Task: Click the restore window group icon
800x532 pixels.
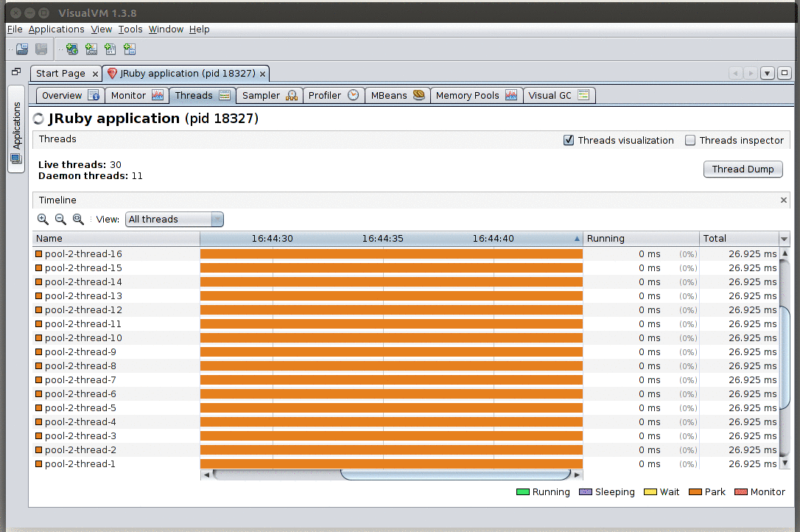Action: pos(16,72)
